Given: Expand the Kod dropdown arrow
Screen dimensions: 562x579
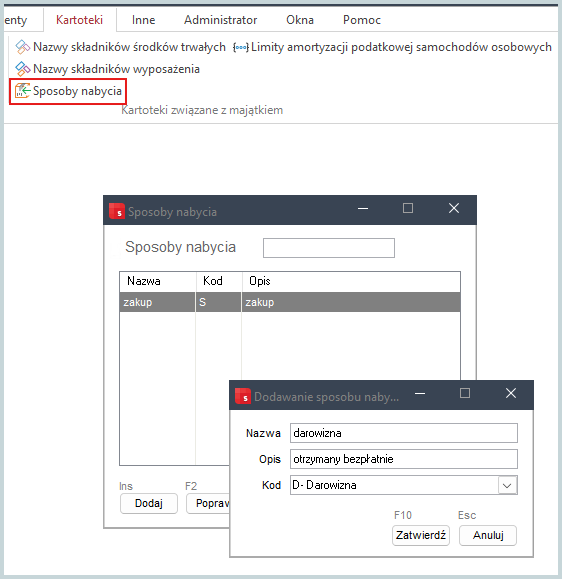Looking at the screenshot, I should click(507, 485).
